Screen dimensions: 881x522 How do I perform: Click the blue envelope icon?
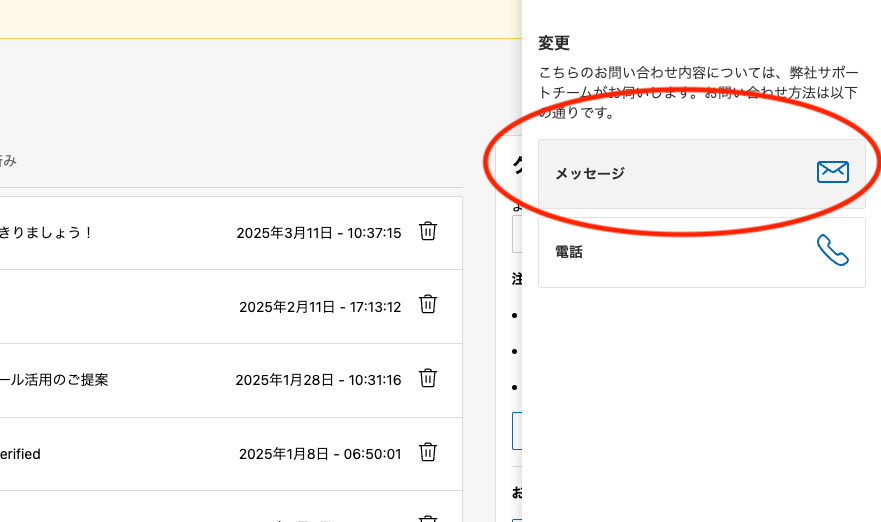tap(832, 173)
